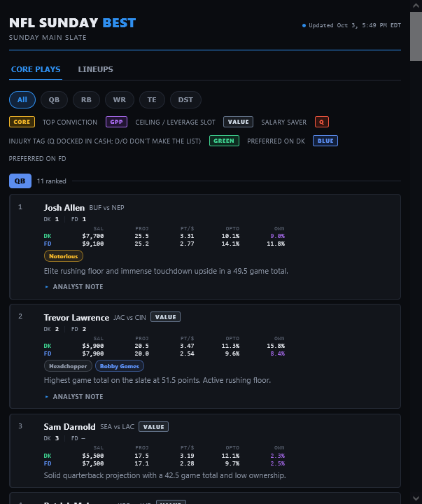The height and width of the screenshot is (504, 422).
Task: Click Trevor Lawrence's DK salary $5,900
Action: [x=93, y=346]
